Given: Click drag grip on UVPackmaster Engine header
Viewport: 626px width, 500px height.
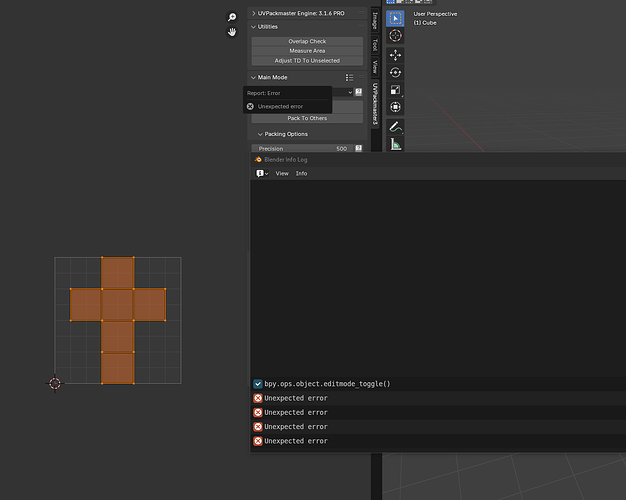Looking at the screenshot, I should click(361, 14).
